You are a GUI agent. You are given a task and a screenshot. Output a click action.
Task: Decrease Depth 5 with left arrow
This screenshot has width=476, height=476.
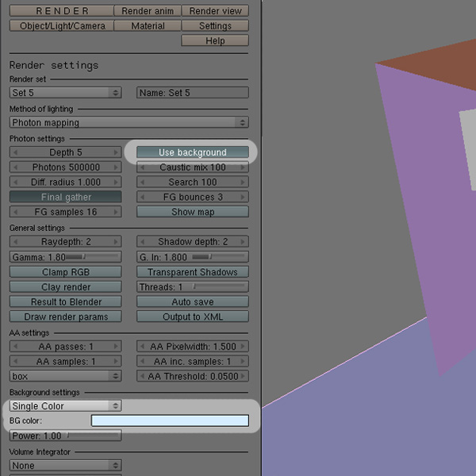point(16,152)
